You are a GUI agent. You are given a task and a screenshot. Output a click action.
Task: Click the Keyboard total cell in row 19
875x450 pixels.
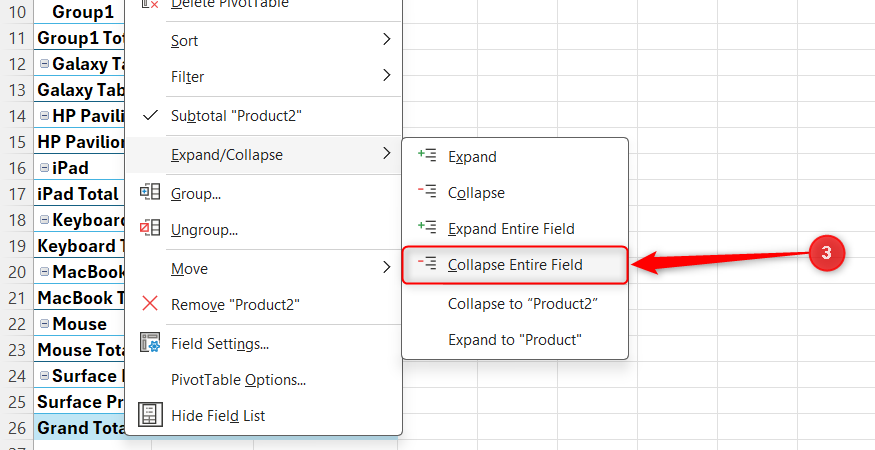coord(80,246)
